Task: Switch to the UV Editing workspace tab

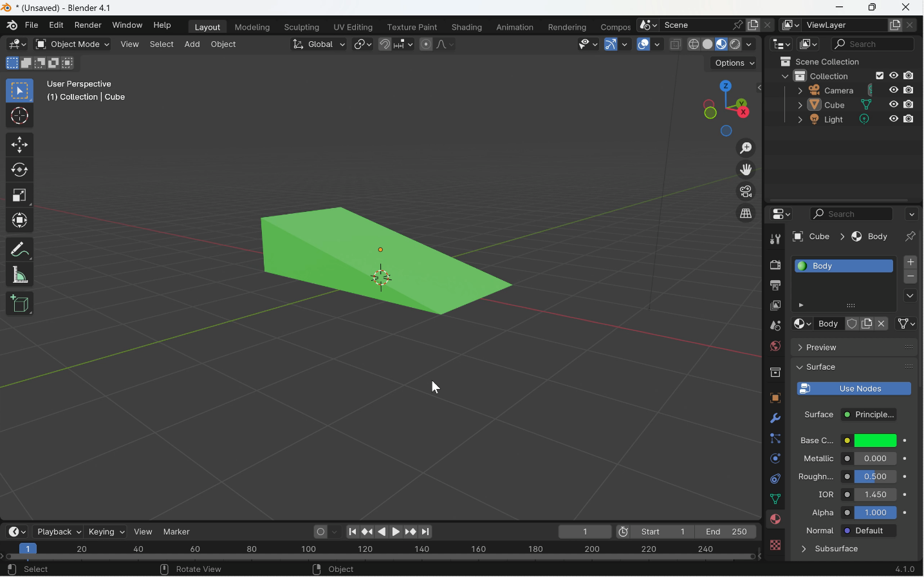Action: coord(353,28)
